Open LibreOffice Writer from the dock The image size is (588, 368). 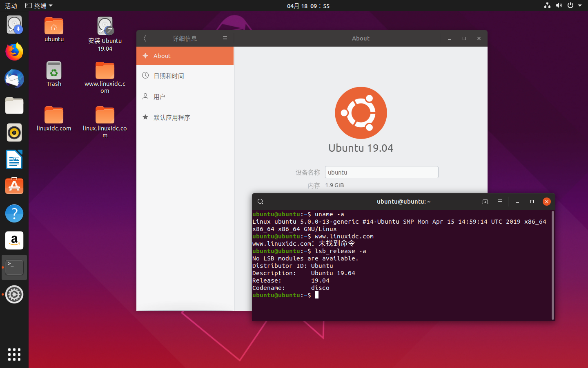pos(14,159)
